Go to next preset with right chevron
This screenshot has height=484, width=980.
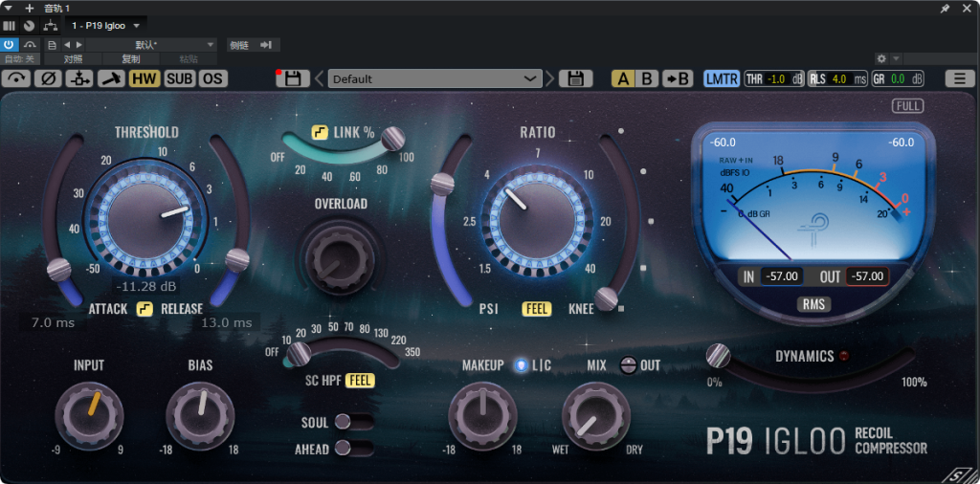tap(550, 78)
